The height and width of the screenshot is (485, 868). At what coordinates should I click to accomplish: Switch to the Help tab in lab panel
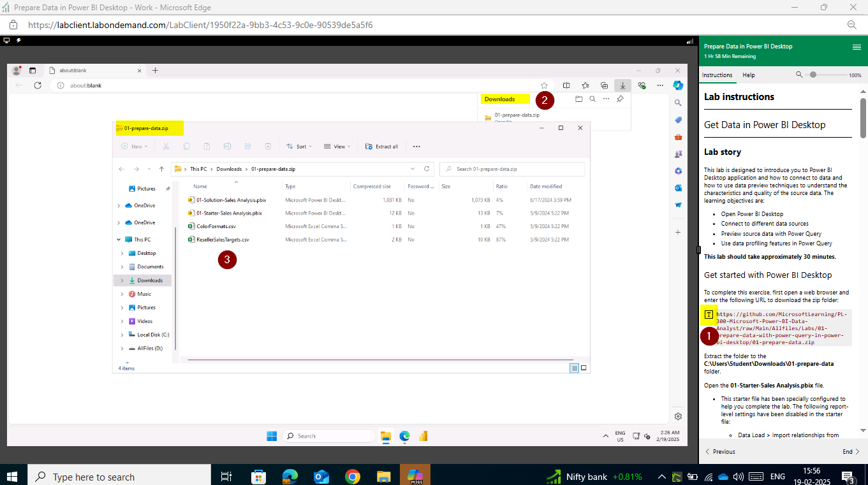749,75
